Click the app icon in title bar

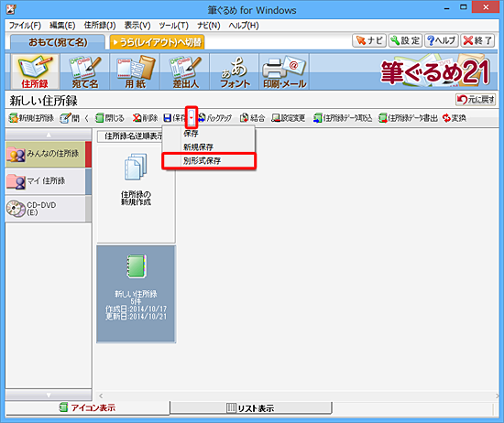11,9
